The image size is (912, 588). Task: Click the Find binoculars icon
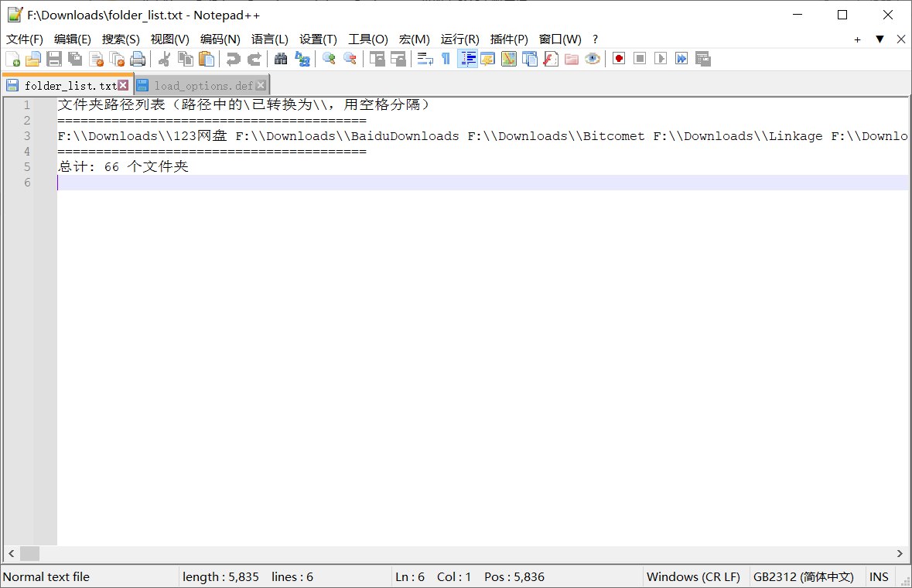(x=282, y=59)
